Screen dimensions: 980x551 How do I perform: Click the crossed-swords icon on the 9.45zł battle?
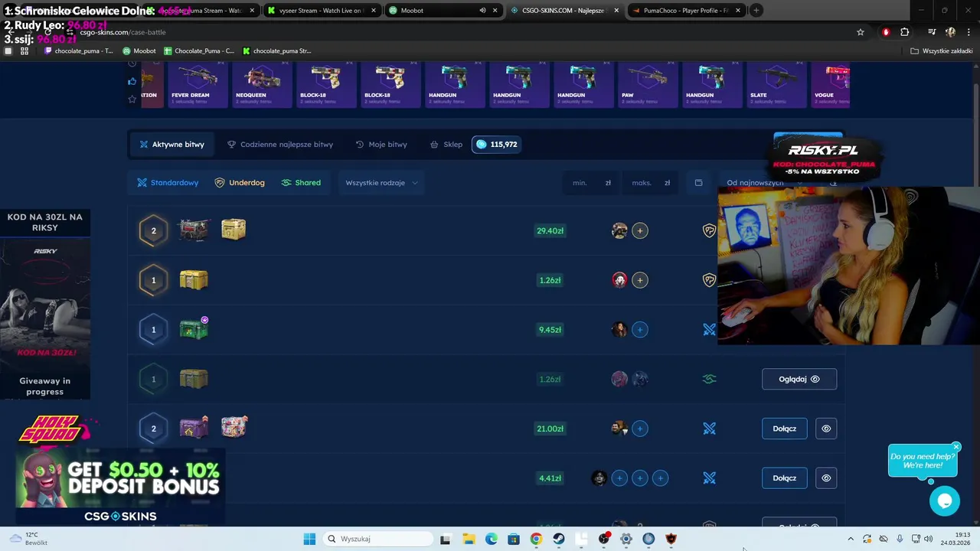709,330
